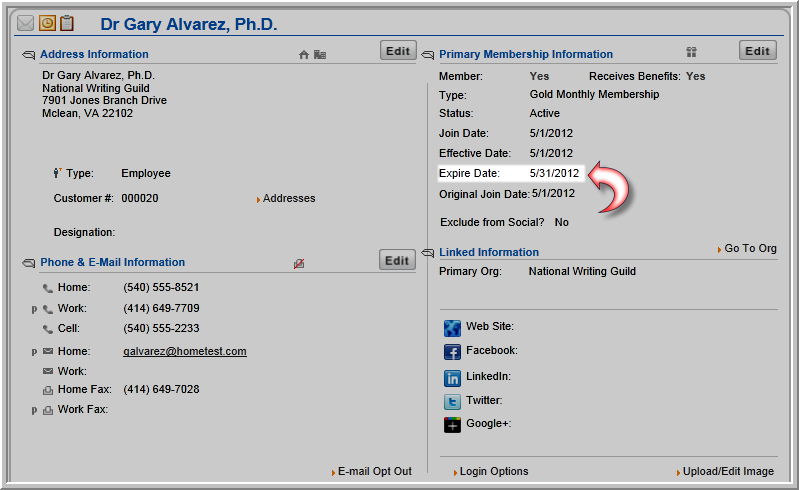Click the Exclude from Social value No
Image resolution: width=799 pixels, height=490 pixels.
coord(562,223)
